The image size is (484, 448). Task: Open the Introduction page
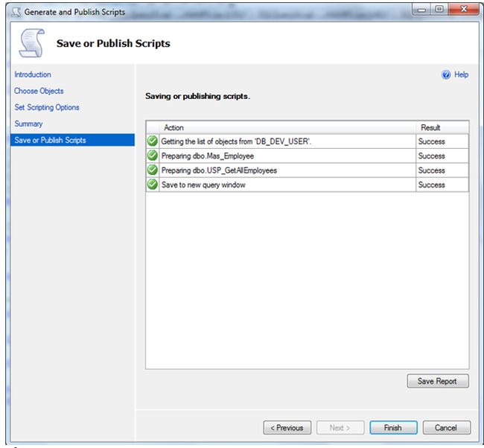33,74
